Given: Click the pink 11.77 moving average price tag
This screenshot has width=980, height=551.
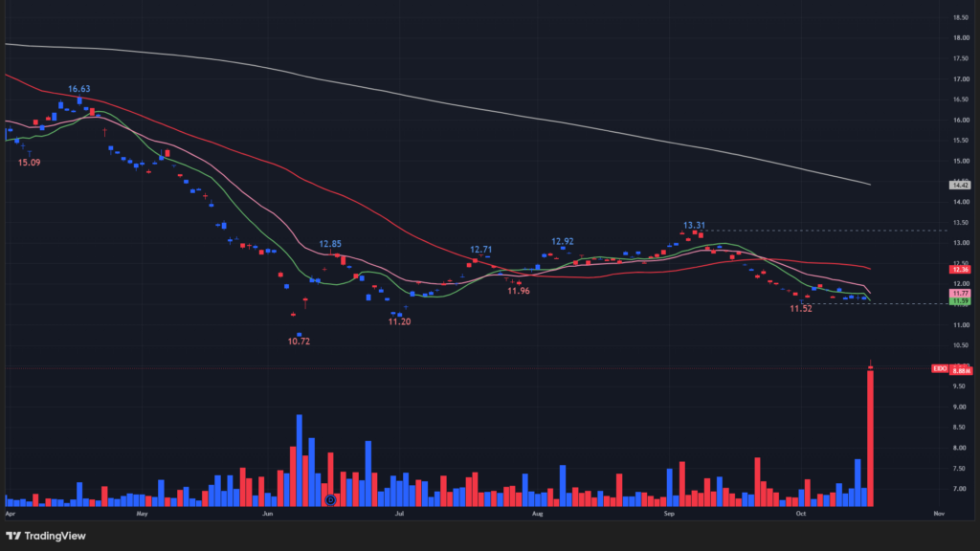Looking at the screenshot, I should point(960,293).
